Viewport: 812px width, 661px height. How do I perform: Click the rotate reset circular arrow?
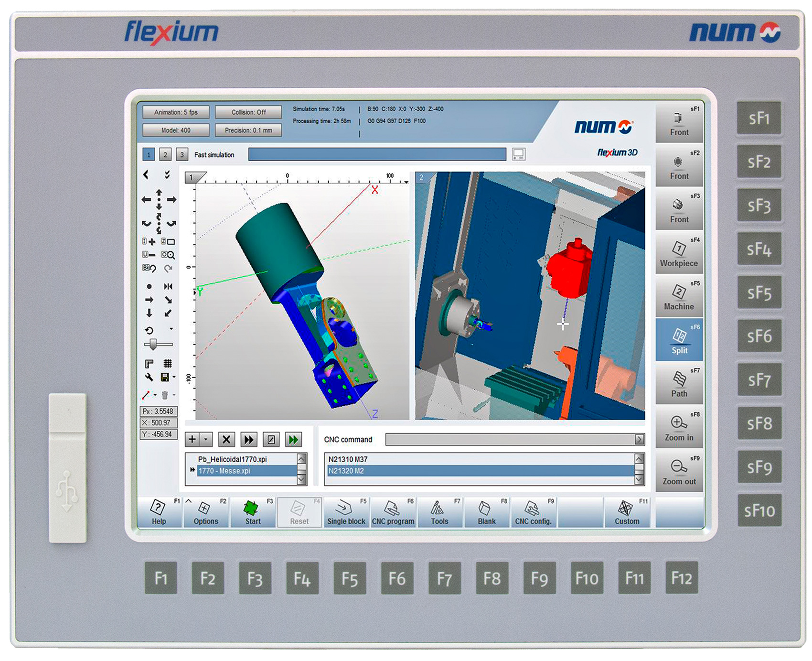(150, 330)
